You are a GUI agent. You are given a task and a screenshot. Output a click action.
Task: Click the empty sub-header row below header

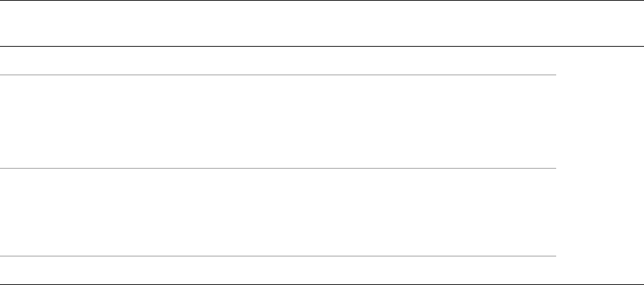[x=279, y=61]
